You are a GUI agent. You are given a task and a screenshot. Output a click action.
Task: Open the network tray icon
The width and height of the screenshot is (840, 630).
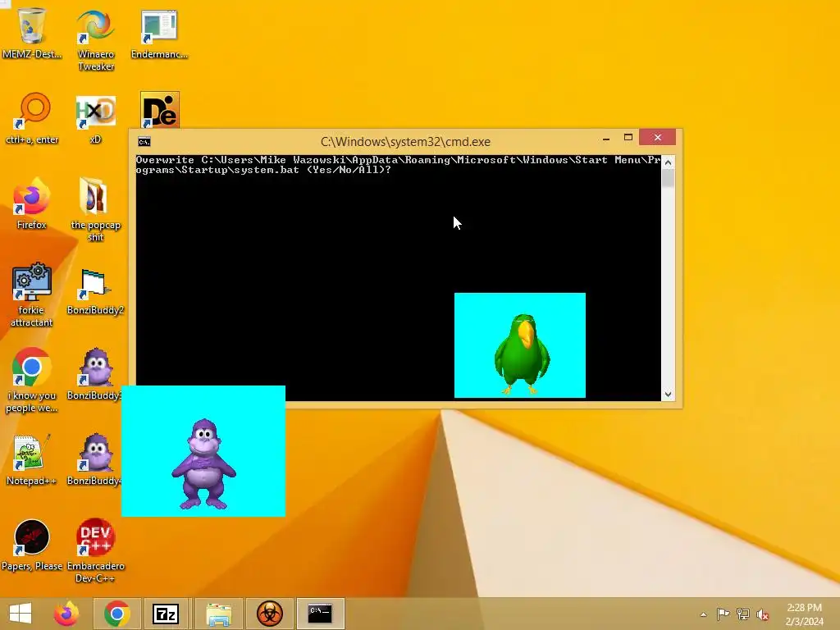742,614
